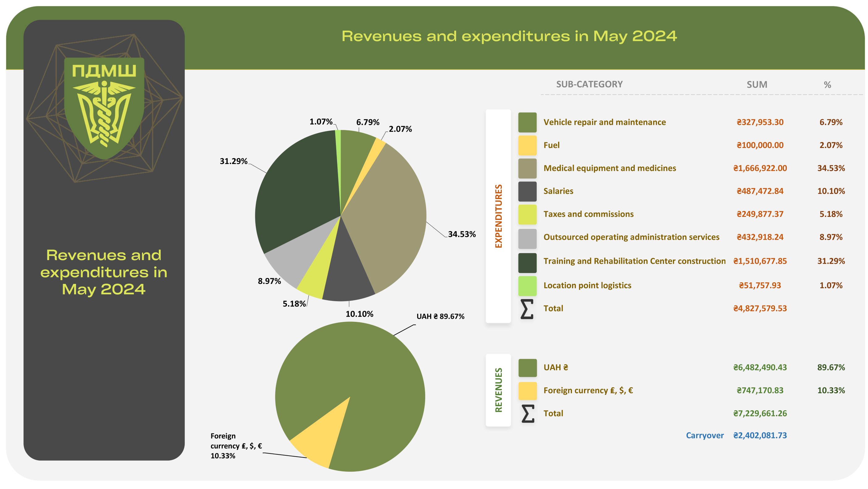Click the Location point logistics swatch
Image resolution: width=868 pixels, height=489 pixels.
tap(527, 286)
